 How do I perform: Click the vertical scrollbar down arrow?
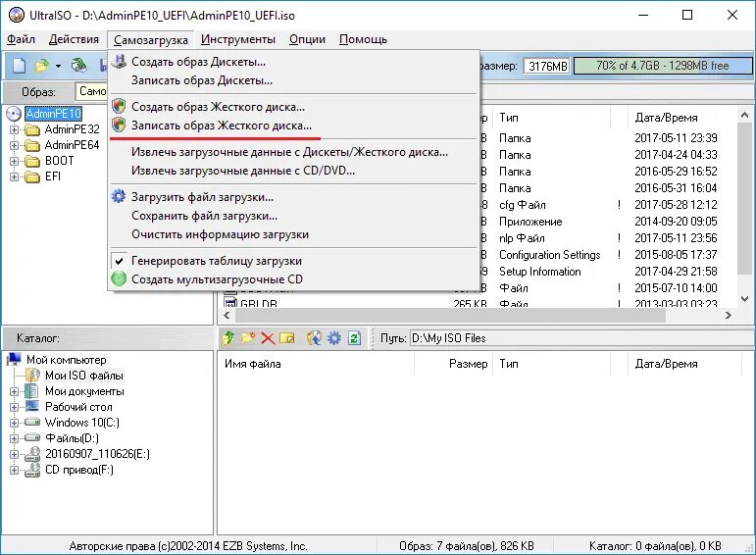click(x=744, y=299)
